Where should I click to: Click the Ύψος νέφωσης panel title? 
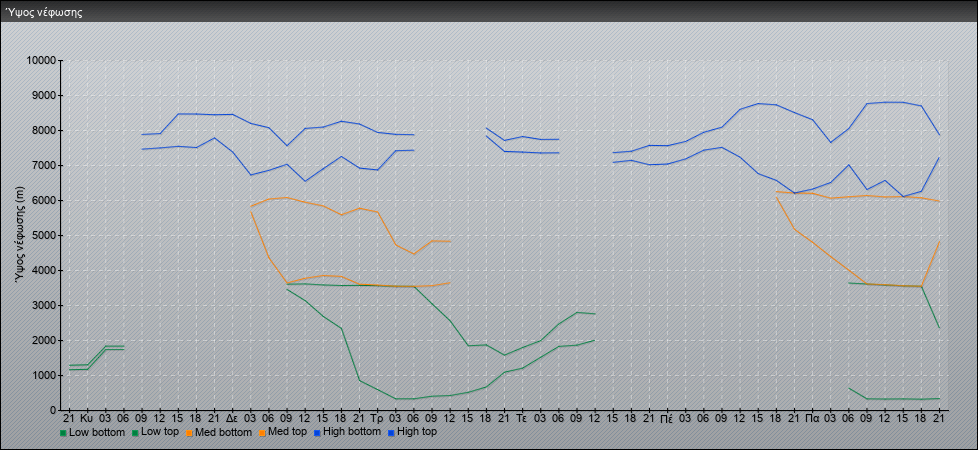(44, 12)
